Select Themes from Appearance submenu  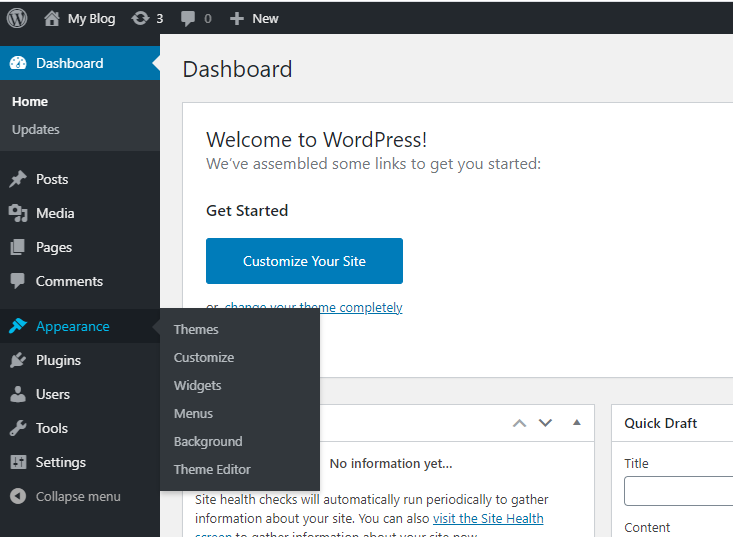point(196,329)
